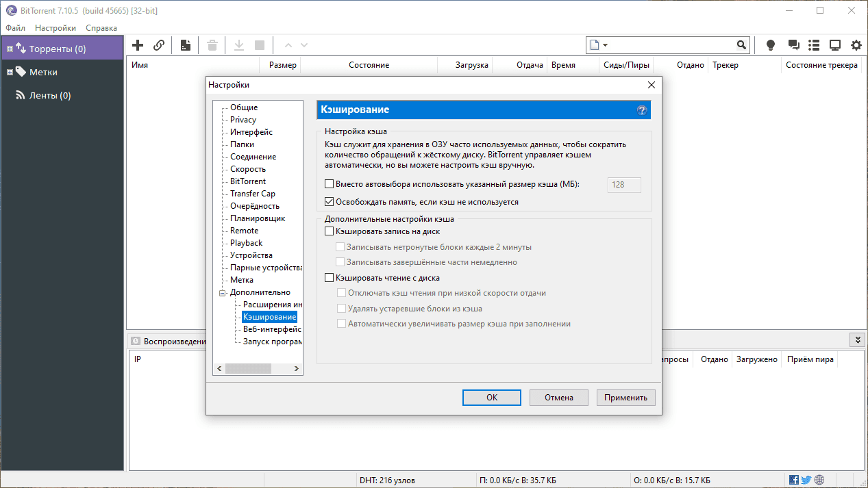
Task: Click the search magnifier icon in toolbar
Action: point(741,45)
